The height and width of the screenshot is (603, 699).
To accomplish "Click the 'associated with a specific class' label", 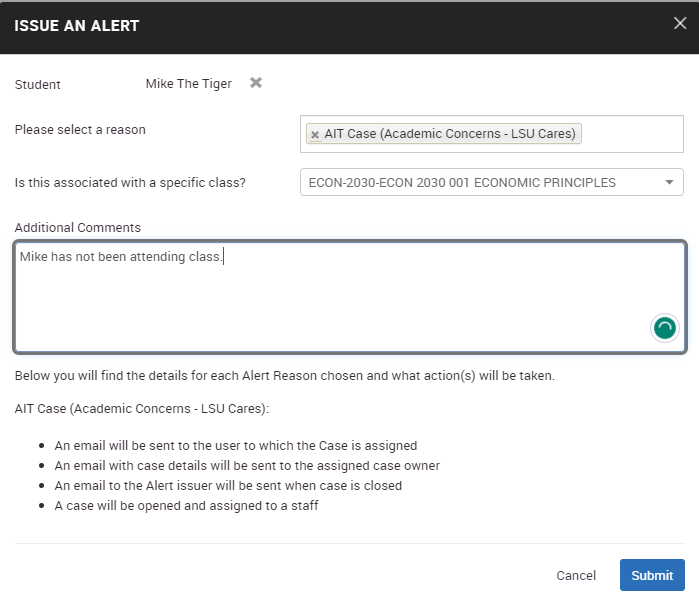I will coord(130,183).
